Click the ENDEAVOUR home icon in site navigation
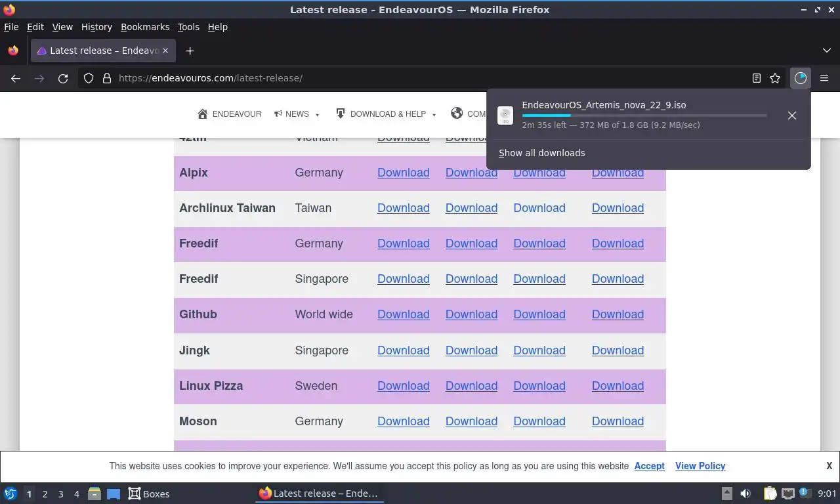The width and height of the screenshot is (840, 504). coord(203,114)
